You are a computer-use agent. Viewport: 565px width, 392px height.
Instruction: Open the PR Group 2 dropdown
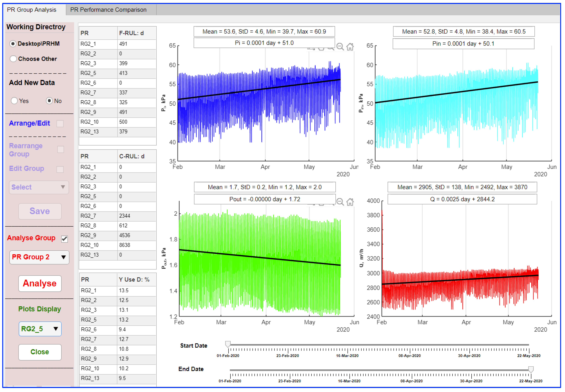point(39,257)
